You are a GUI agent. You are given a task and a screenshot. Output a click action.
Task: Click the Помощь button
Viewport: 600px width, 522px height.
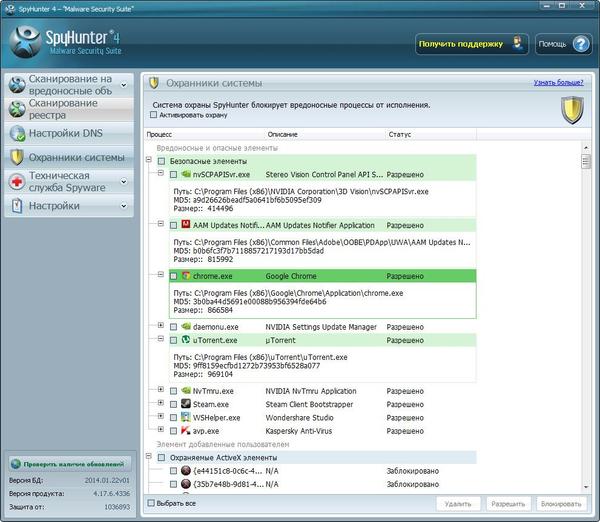564,44
